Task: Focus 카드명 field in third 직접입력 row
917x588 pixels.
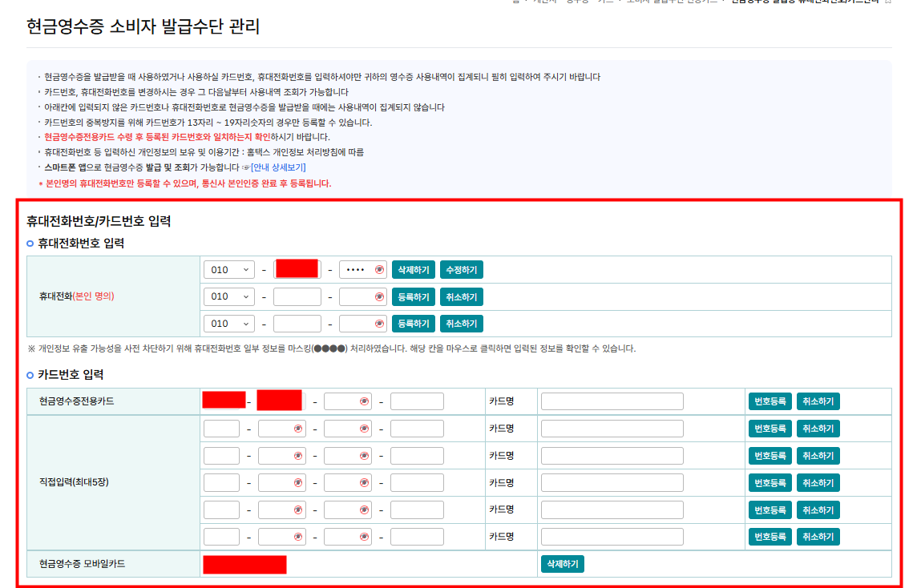Action: tap(612, 483)
